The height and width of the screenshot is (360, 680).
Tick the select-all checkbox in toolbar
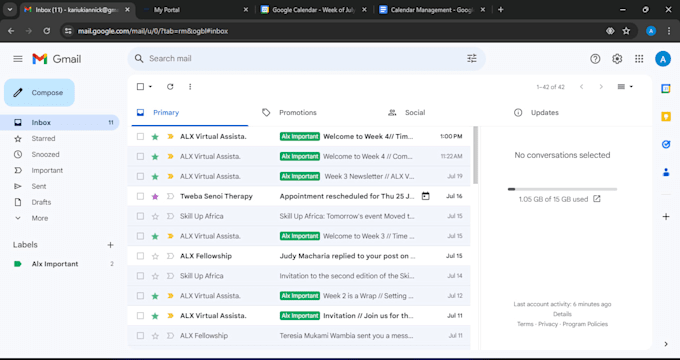pos(140,87)
